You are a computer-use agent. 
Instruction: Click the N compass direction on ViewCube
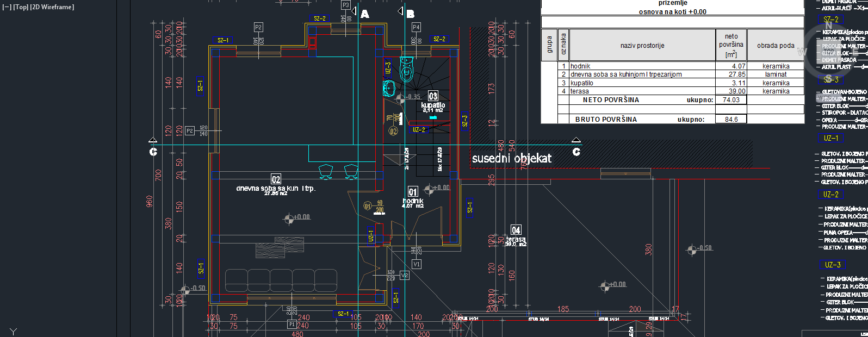[x=828, y=26]
